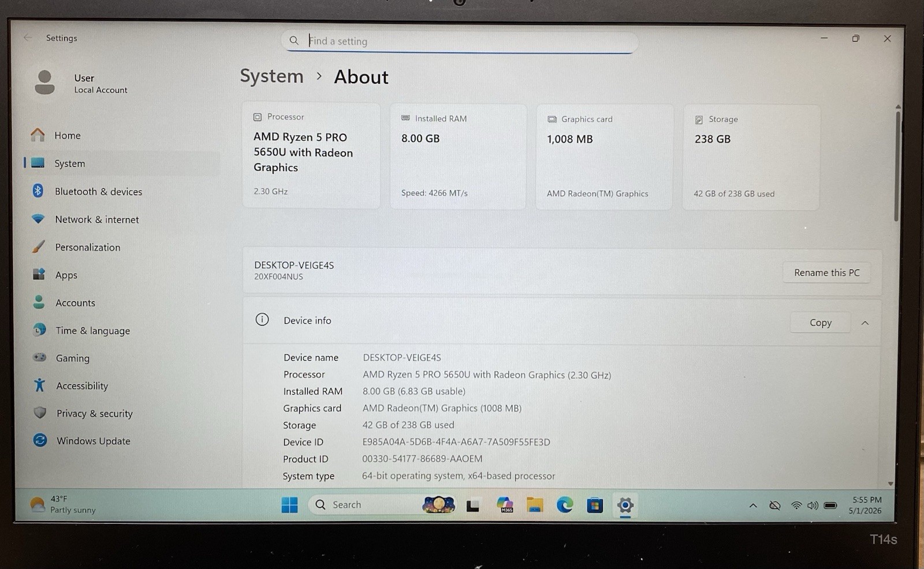Click the Speed: 4266 MT/s text
The height and width of the screenshot is (569, 924).
pos(434,193)
